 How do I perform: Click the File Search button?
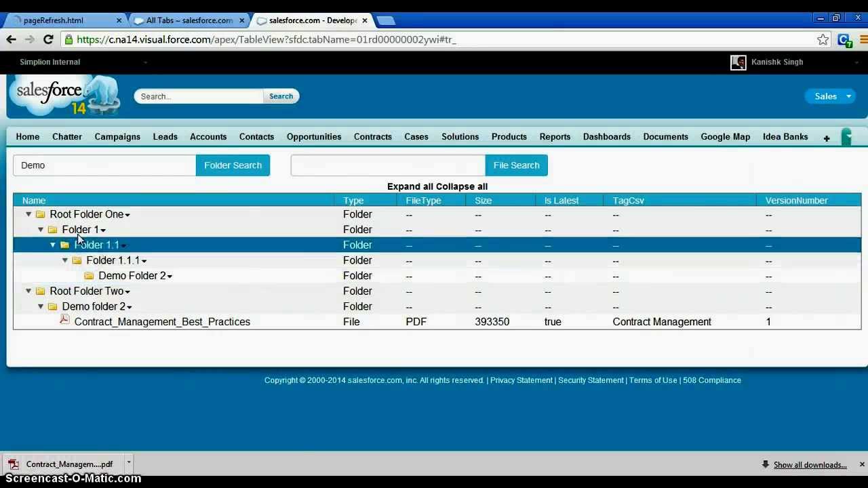[x=516, y=165]
